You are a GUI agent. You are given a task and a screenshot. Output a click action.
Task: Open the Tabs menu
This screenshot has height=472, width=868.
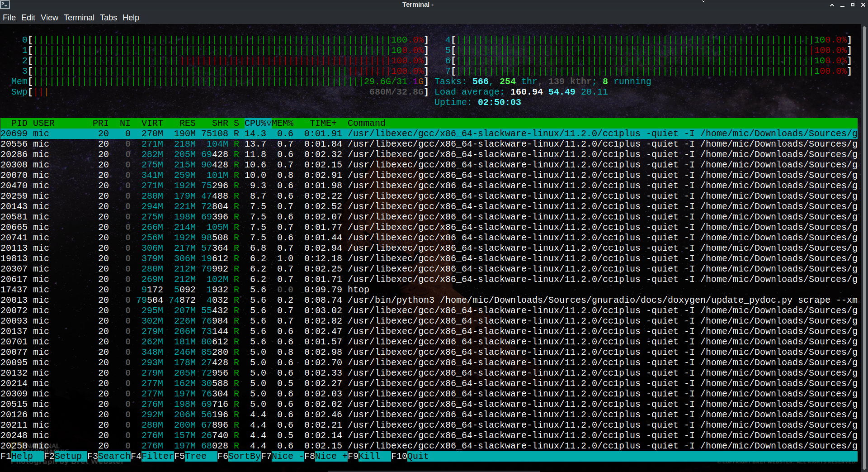point(108,18)
